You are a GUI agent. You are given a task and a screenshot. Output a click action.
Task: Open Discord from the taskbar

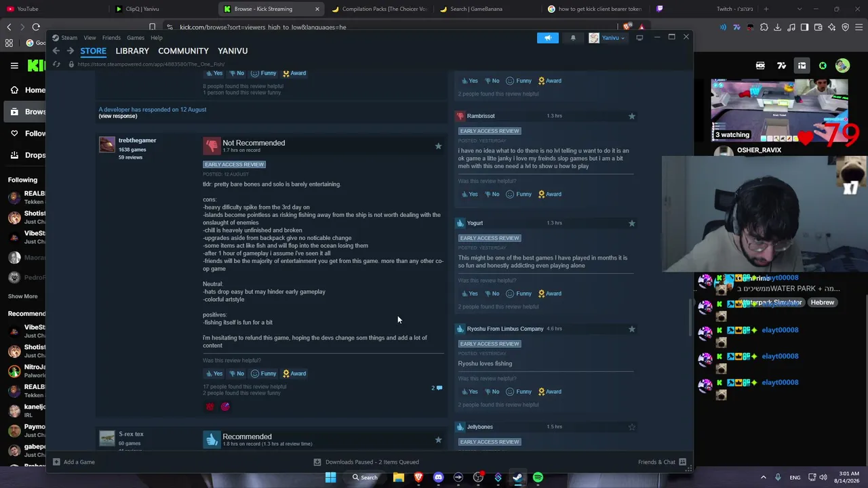[438, 477]
